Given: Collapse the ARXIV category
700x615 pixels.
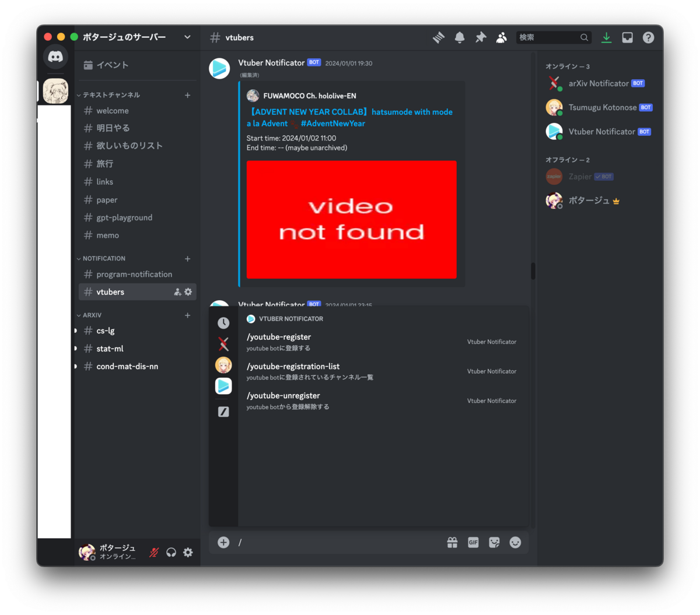Looking at the screenshot, I should pyautogui.click(x=91, y=315).
